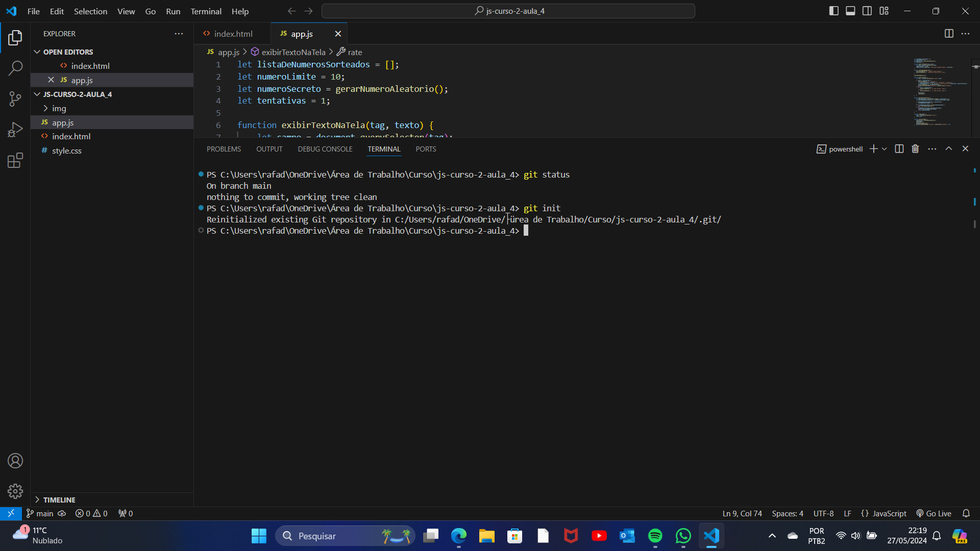
Task: Collapse the JS-CURSO-2-AULA_4 folder section
Action: pyautogui.click(x=77, y=94)
